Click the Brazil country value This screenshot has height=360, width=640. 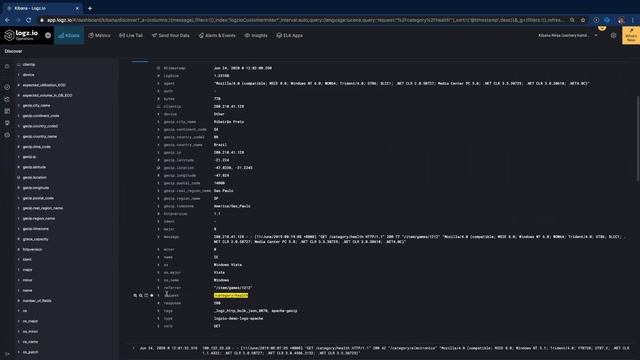[x=220, y=144]
